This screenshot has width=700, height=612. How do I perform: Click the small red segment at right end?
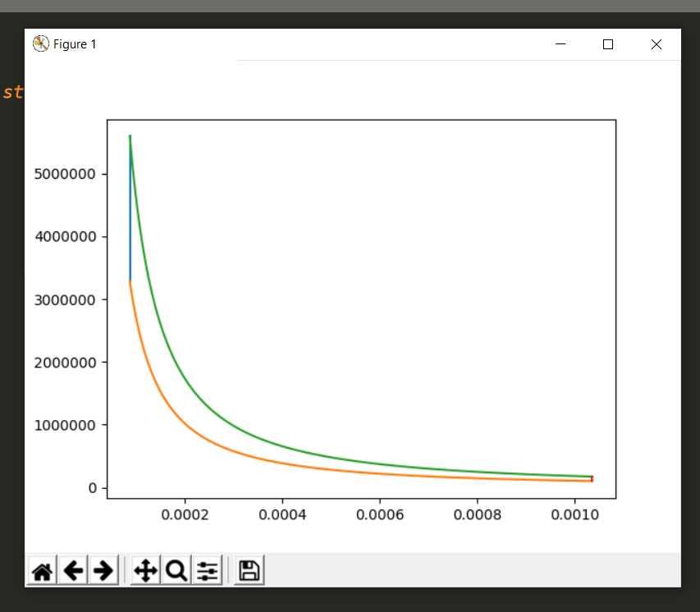(592, 479)
